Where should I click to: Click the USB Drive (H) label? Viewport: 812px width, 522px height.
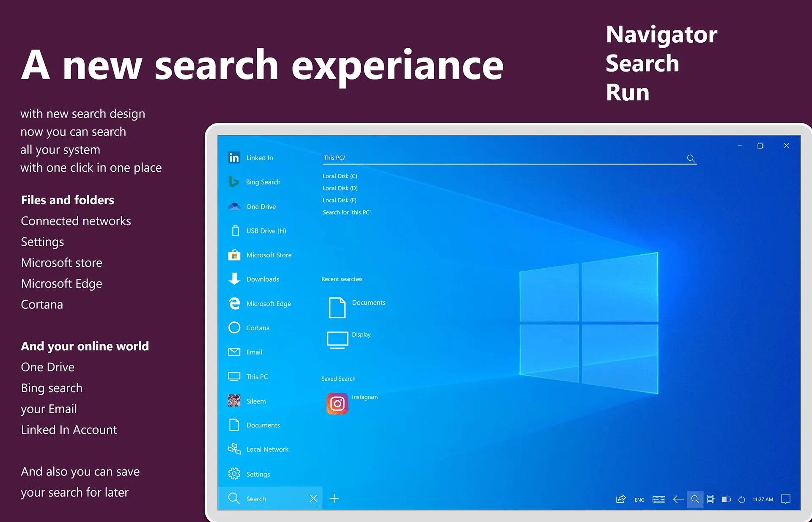pyautogui.click(x=266, y=231)
